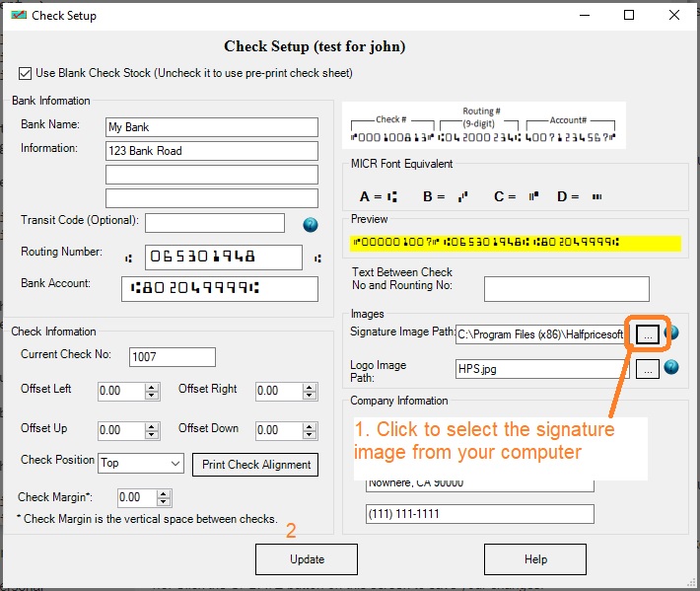
Task: Maximize the Check Setup window
Action: pos(629,15)
